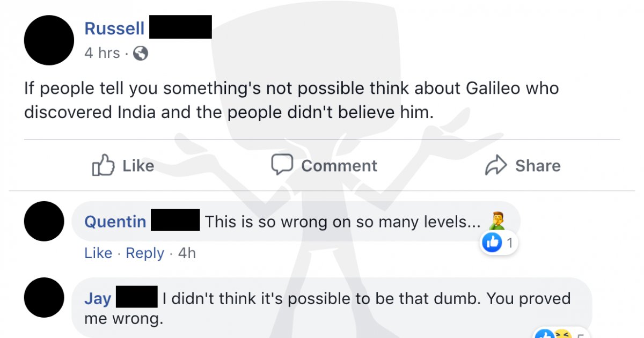
Task: Open Jay's profile avatar
Action: pyautogui.click(x=45, y=298)
